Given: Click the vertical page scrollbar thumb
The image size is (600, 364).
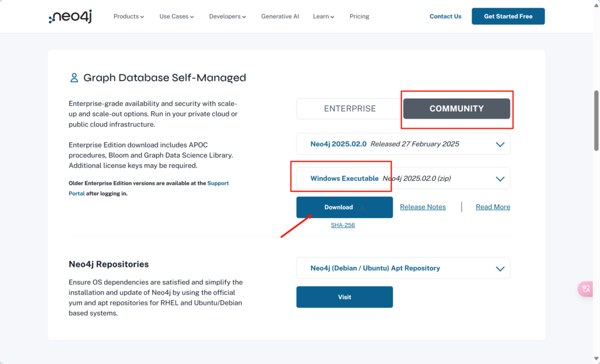Looking at the screenshot, I should pos(596,121).
